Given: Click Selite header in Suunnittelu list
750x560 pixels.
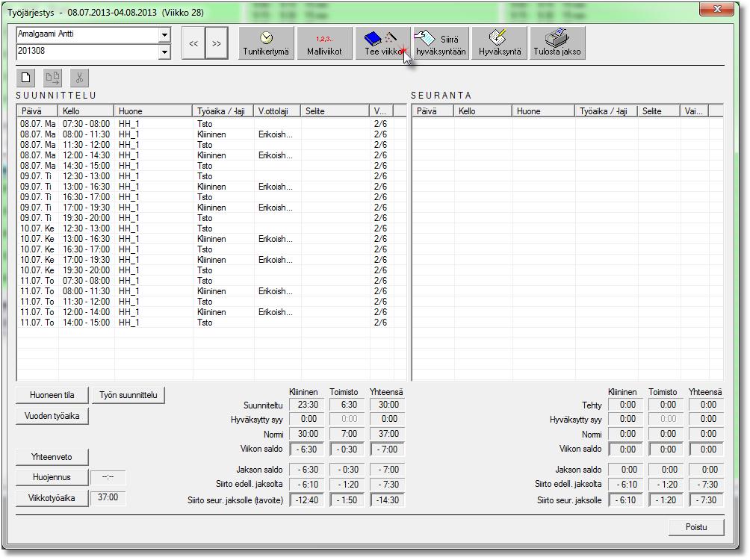Looking at the screenshot, I should 335,111.
